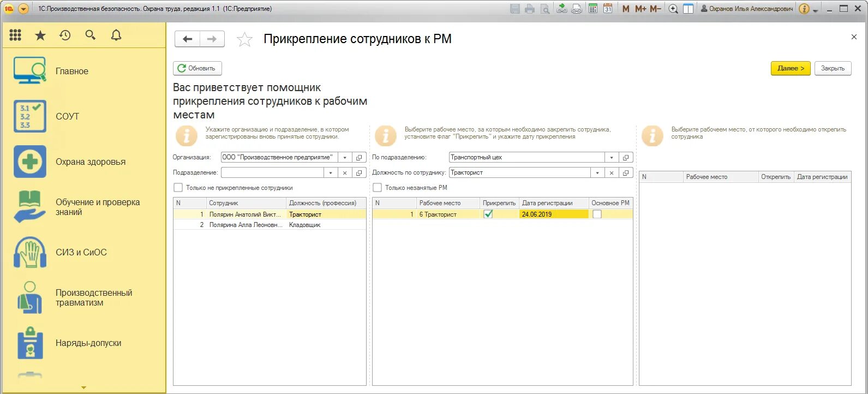Expand Должность по сотруднику dropdown
868x394 pixels.
[x=597, y=172]
